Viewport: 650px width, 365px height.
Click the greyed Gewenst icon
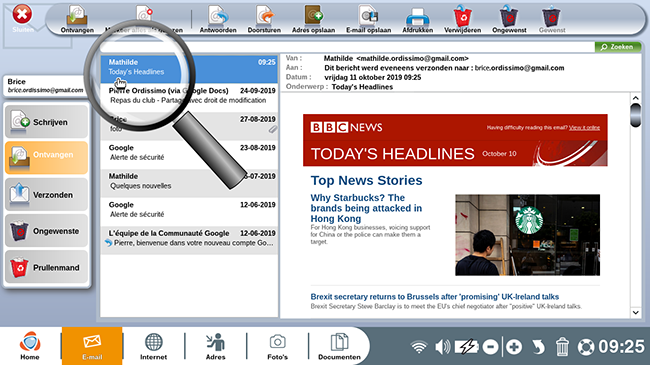tap(552, 19)
